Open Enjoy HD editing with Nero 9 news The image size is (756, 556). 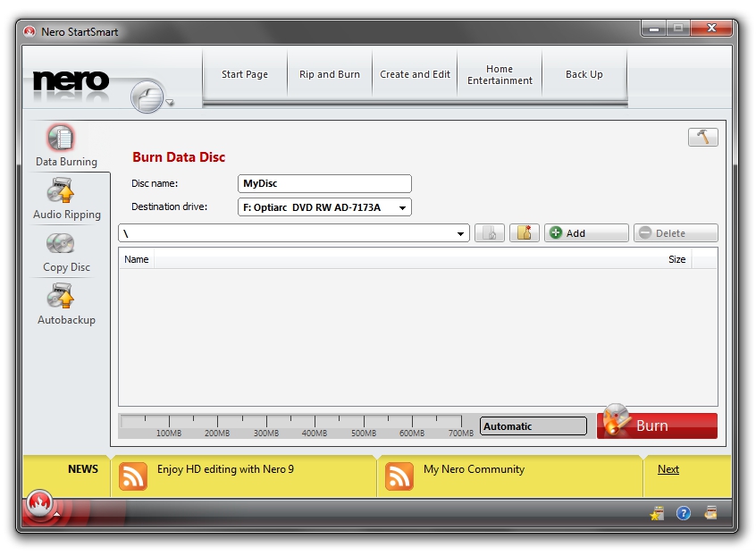click(225, 469)
